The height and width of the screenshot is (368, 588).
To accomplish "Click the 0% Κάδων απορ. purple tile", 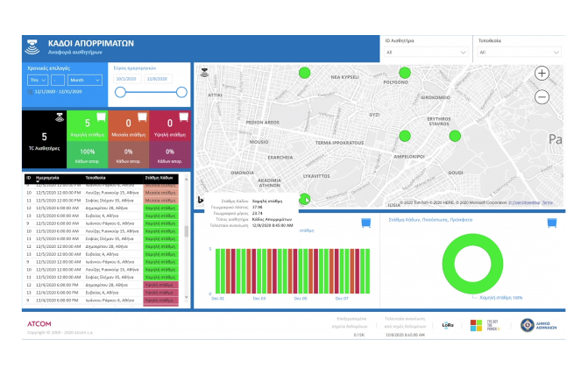I will [170, 155].
